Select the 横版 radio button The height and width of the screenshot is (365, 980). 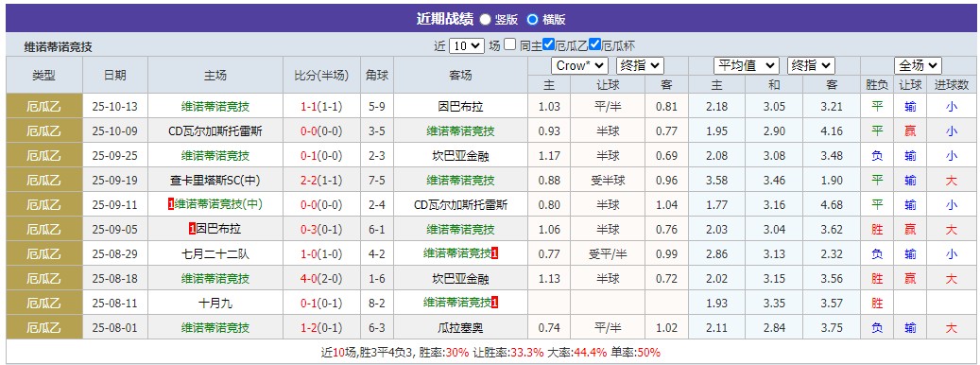tap(532, 19)
